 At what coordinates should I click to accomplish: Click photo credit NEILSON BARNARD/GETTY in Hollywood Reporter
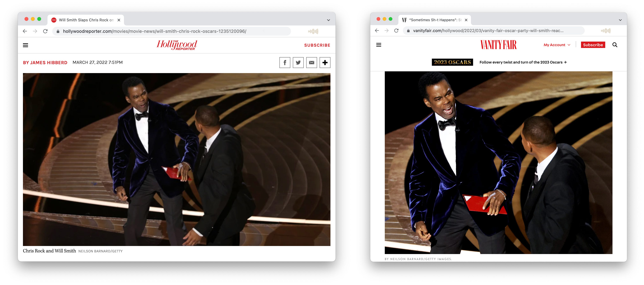(x=101, y=251)
